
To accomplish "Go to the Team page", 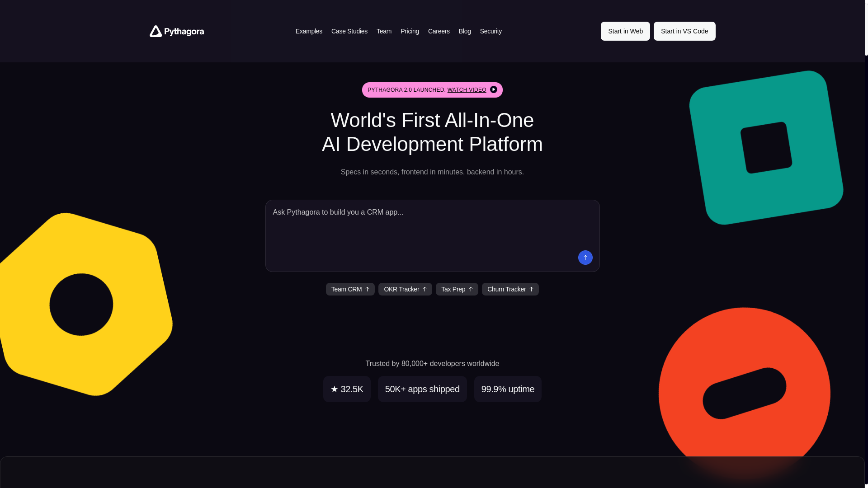I will (384, 31).
